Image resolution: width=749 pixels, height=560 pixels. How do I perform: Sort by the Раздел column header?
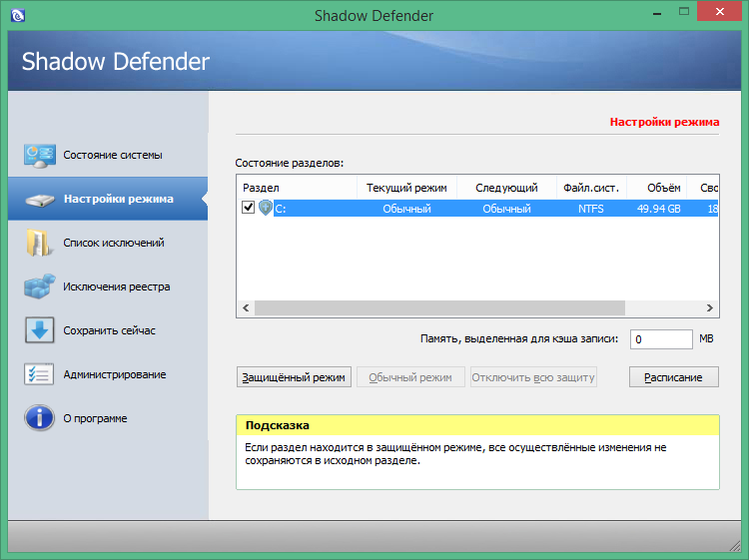point(297,188)
